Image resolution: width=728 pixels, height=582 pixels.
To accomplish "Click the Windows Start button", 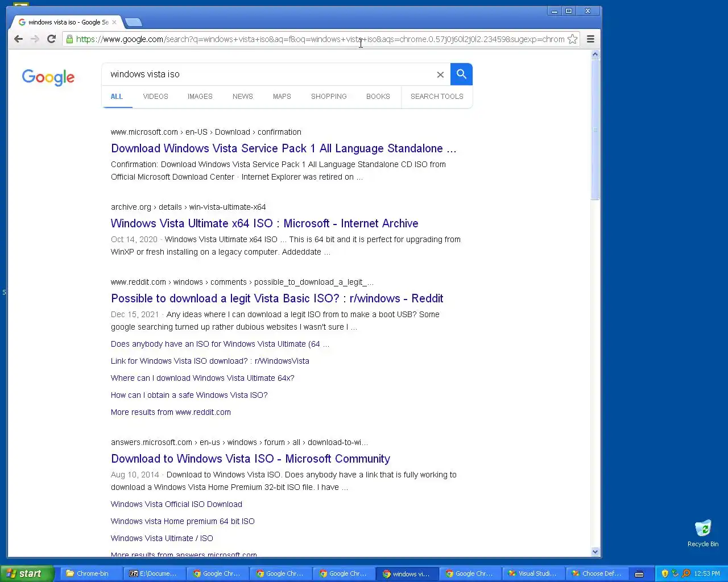I will point(27,573).
